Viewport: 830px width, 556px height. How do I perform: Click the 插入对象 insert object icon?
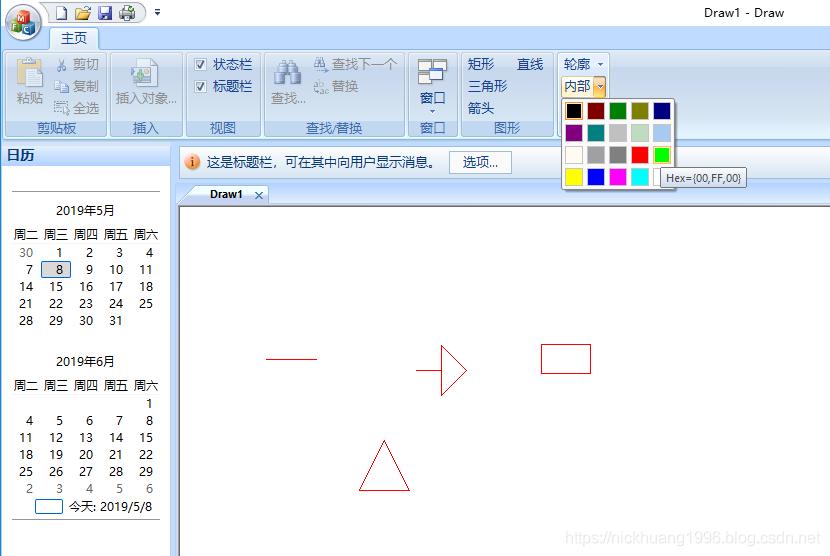pyautogui.click(x=145, y=73)
